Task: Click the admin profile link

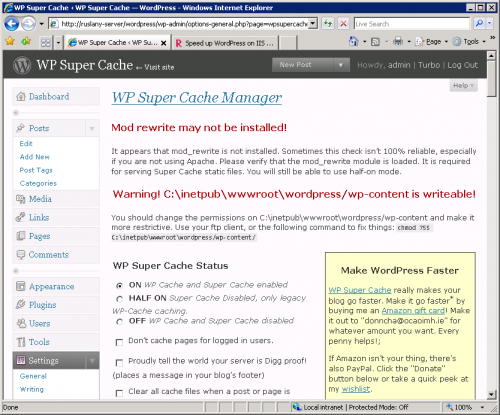Action: point(399,65)
